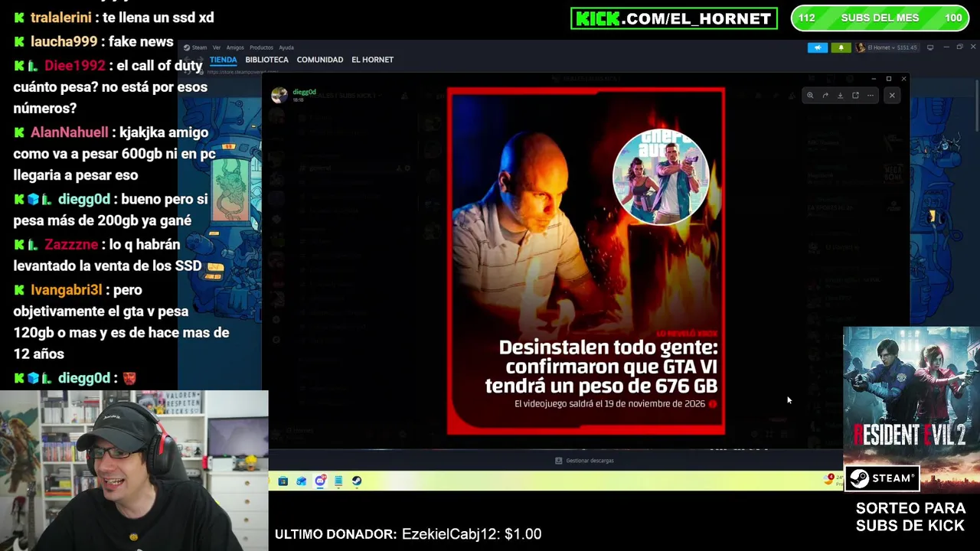Open the Steam menu in the Steam window

pyautogui.click(x=195, y=47)
